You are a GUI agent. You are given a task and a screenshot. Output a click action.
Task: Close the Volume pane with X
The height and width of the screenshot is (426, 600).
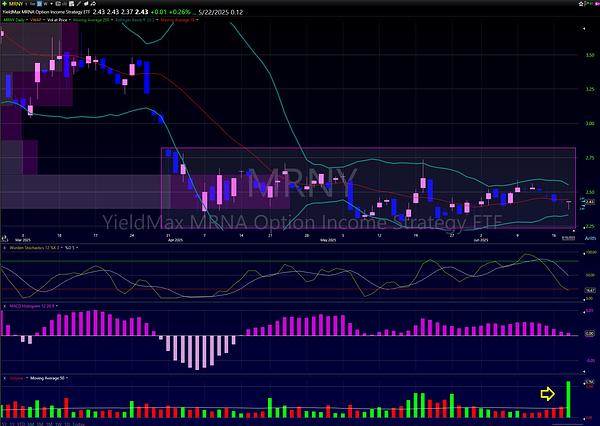click(5, 378)
